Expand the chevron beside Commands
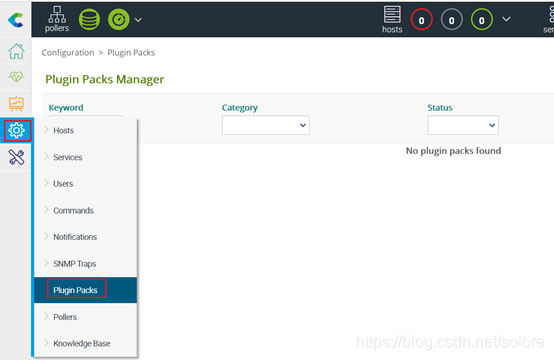 pyautogui.click(x=46, y=210)
